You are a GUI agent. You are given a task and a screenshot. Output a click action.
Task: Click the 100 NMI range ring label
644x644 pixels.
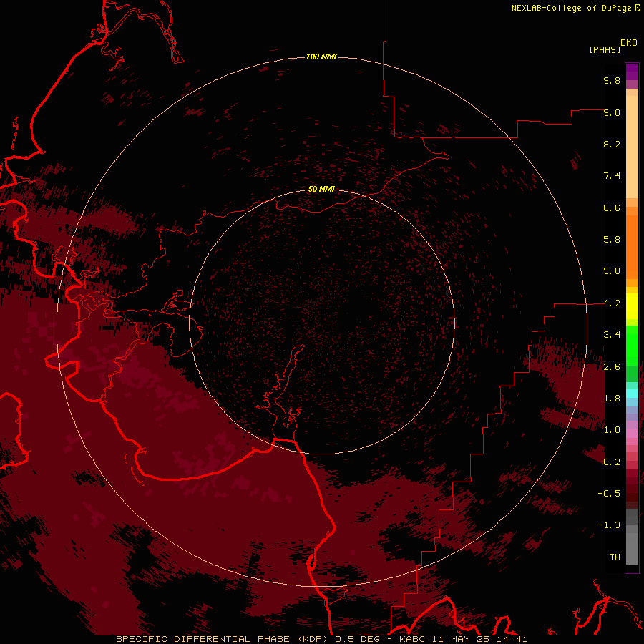pos(321,57)
